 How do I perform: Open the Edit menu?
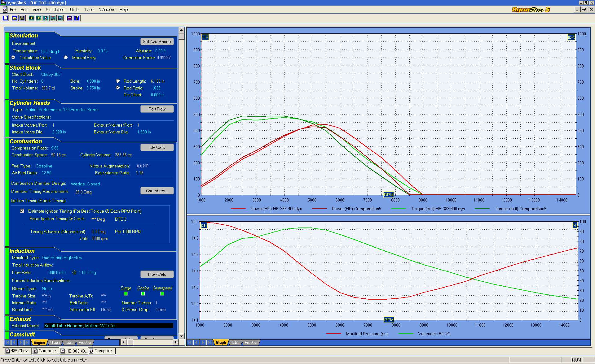(24, 10)
